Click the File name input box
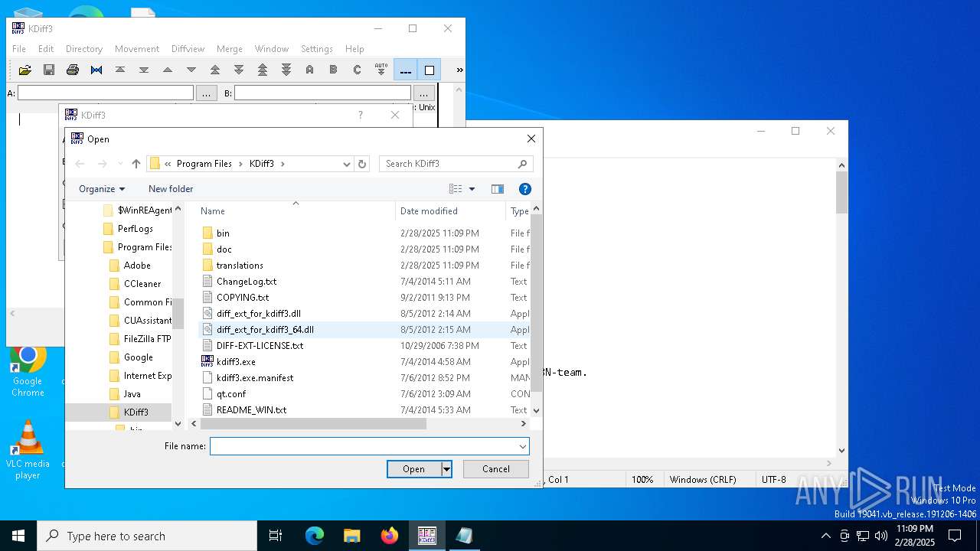 coord(364,446)
